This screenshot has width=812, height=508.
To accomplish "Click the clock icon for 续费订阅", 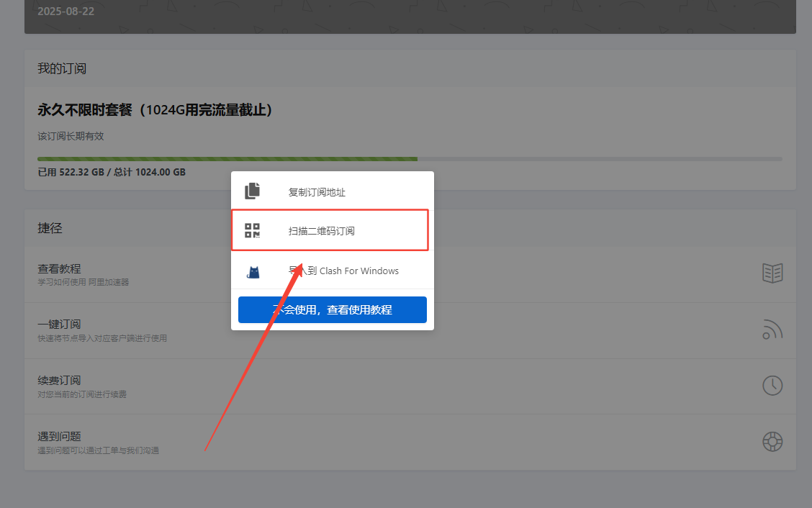I will point(772,386).
